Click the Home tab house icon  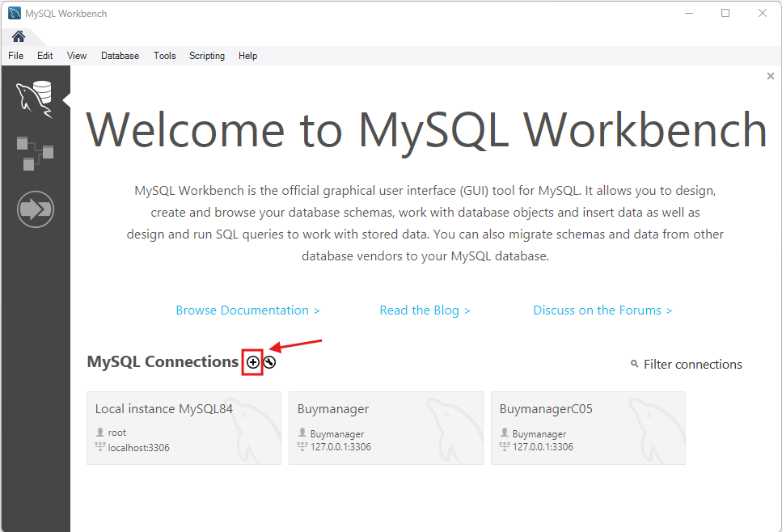(x=19, y=36)
